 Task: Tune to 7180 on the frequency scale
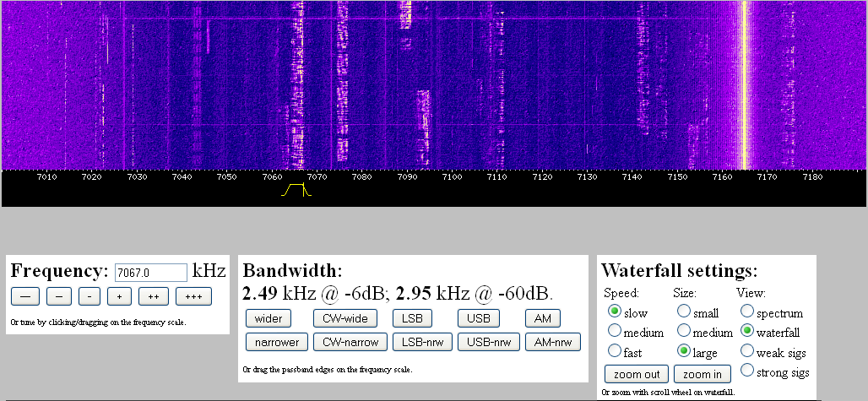point(812,177)
